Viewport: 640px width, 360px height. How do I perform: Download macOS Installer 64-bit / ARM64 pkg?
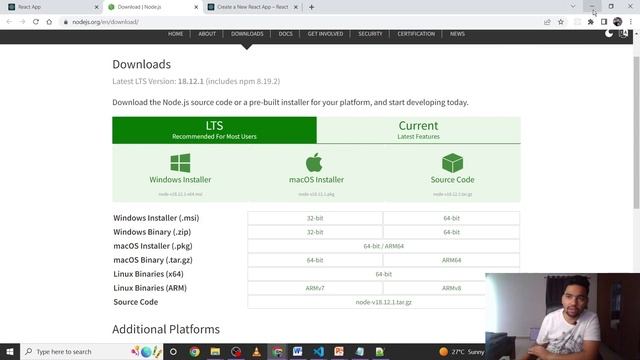384,246
